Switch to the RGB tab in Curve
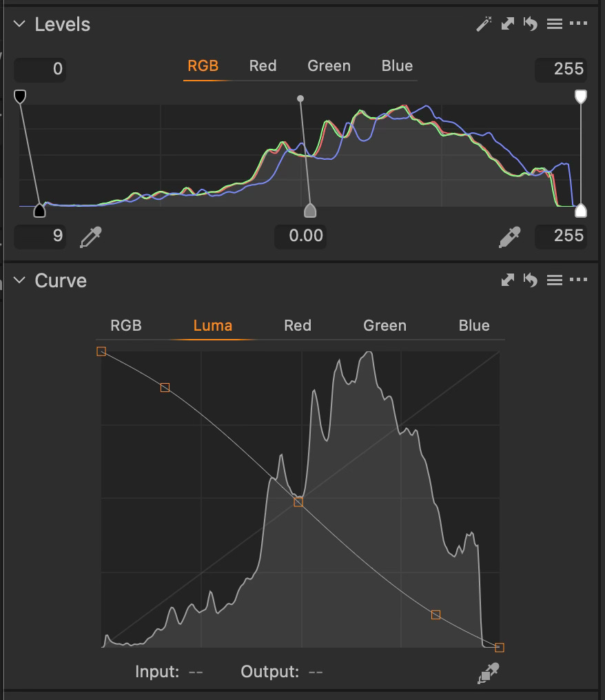This screenshot has height=700, width=605. click(126, 325)
